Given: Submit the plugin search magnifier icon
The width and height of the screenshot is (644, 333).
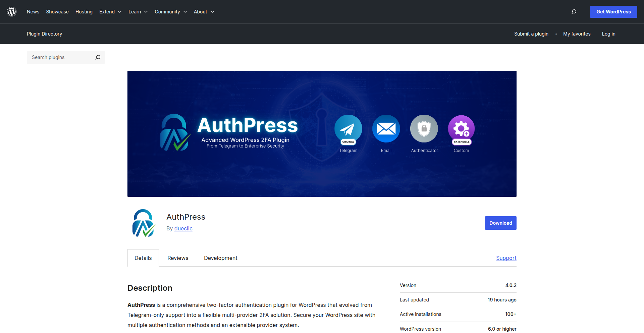Looking at the screenshot, I should click(98, 57).
